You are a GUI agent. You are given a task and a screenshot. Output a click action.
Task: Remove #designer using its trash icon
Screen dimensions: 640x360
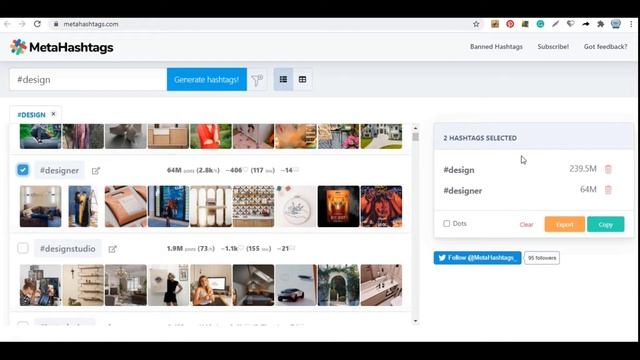point(608,190)
